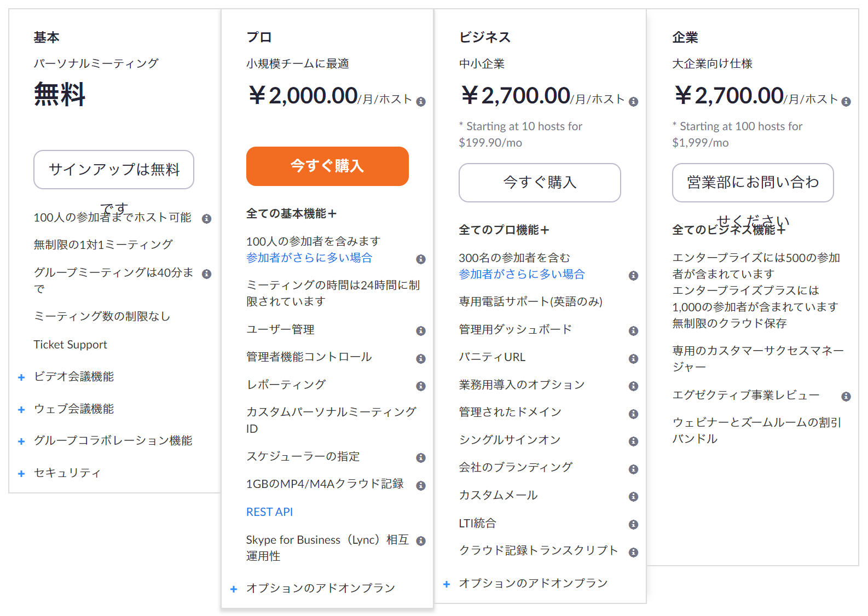The width and height of the screenshot is (868, 616).
Task: Click info icon beside シングルサインオン
Action: (633, 441)
